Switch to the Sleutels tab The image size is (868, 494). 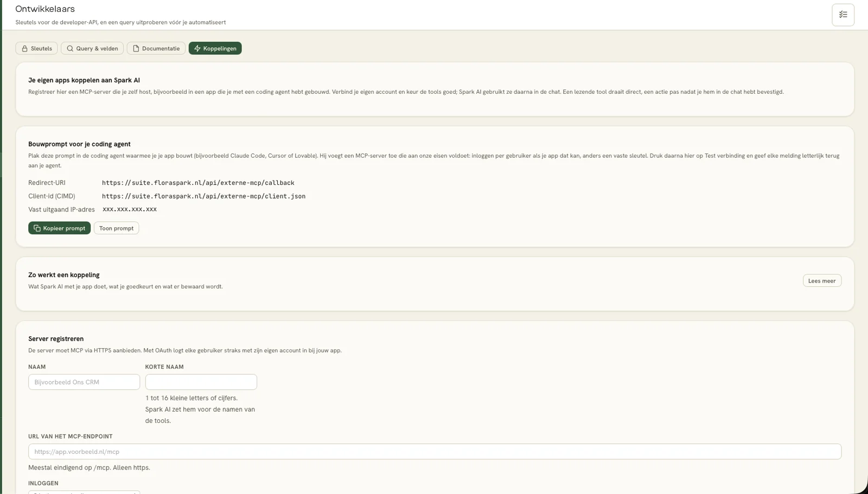[x=36, y=48]
